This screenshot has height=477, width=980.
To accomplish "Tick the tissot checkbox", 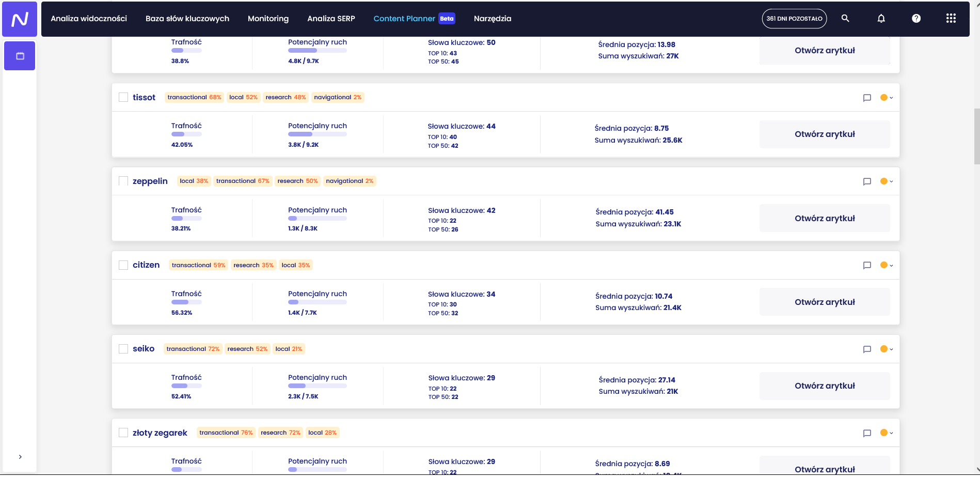I will tap(123, 97).
